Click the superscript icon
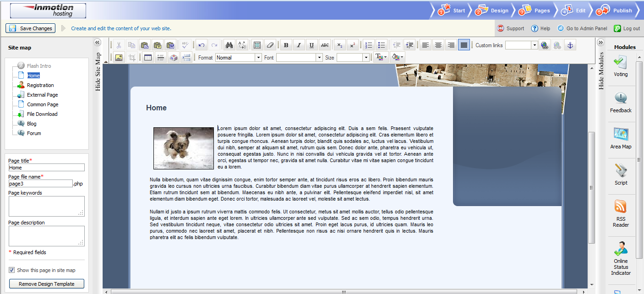This screenshot has width=644, height=294. [x=352, y=45]
